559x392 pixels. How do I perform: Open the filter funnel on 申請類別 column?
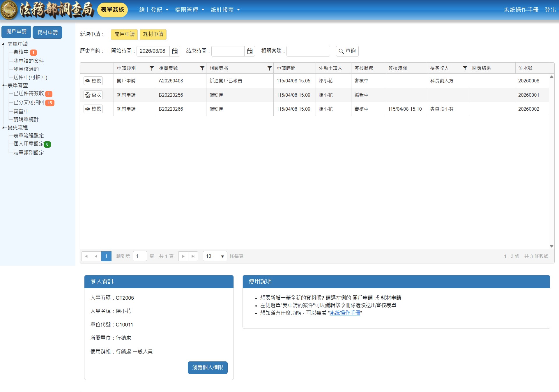(x=151, y=68)
